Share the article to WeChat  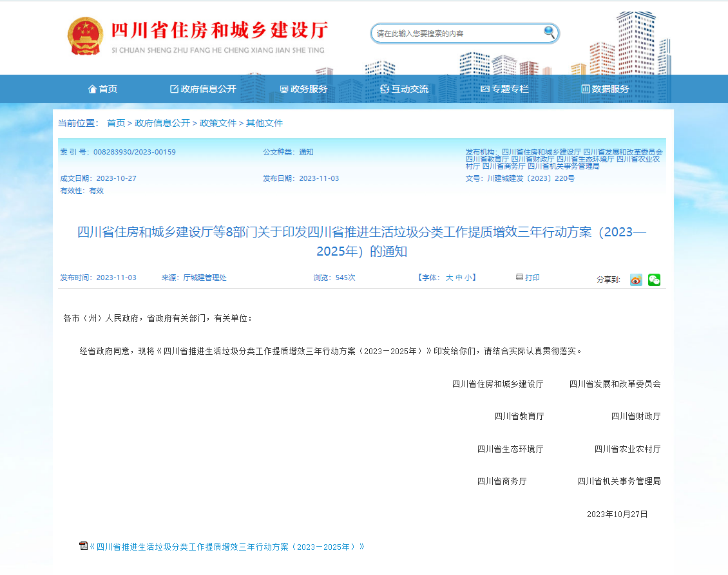(653, 279)
